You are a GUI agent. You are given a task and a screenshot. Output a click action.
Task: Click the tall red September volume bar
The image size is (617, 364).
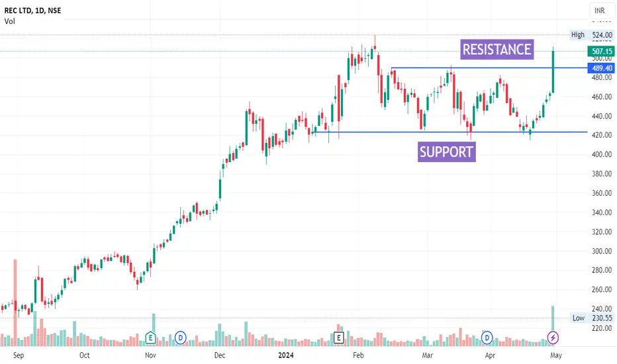[15, 302]
